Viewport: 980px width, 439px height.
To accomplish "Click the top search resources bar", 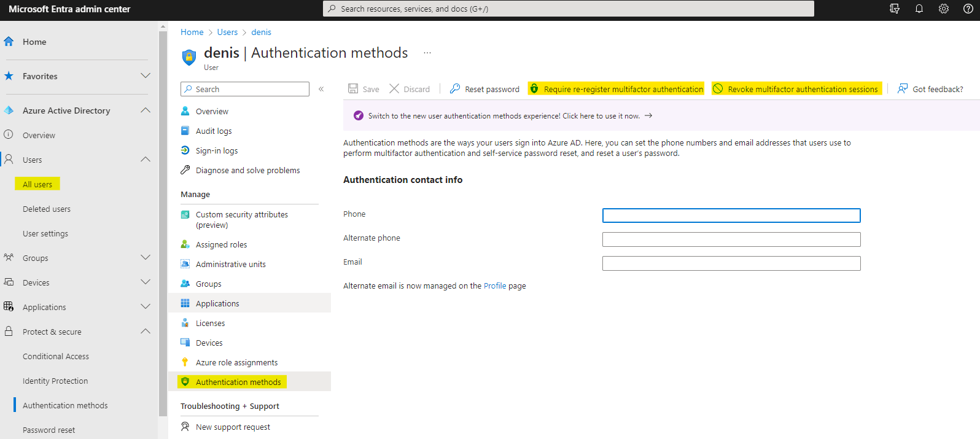I will click(569, 9).
